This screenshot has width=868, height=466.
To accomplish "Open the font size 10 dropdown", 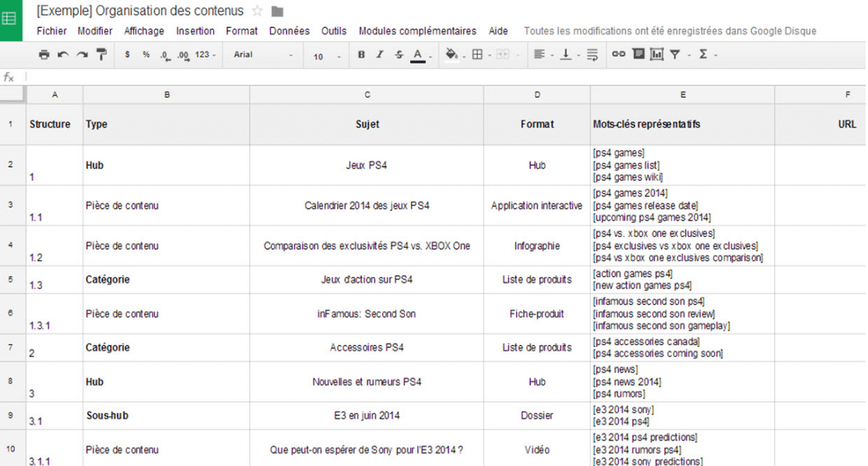I will (327, 56).
